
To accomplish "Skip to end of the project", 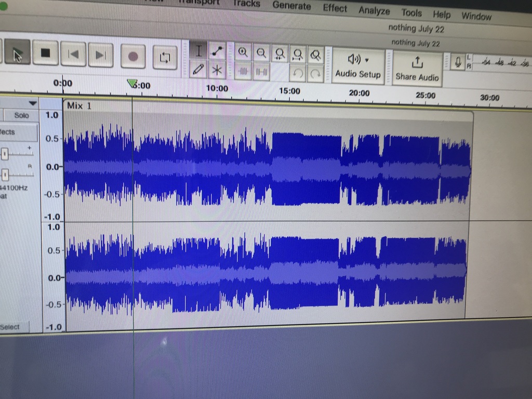I will 100,55.
